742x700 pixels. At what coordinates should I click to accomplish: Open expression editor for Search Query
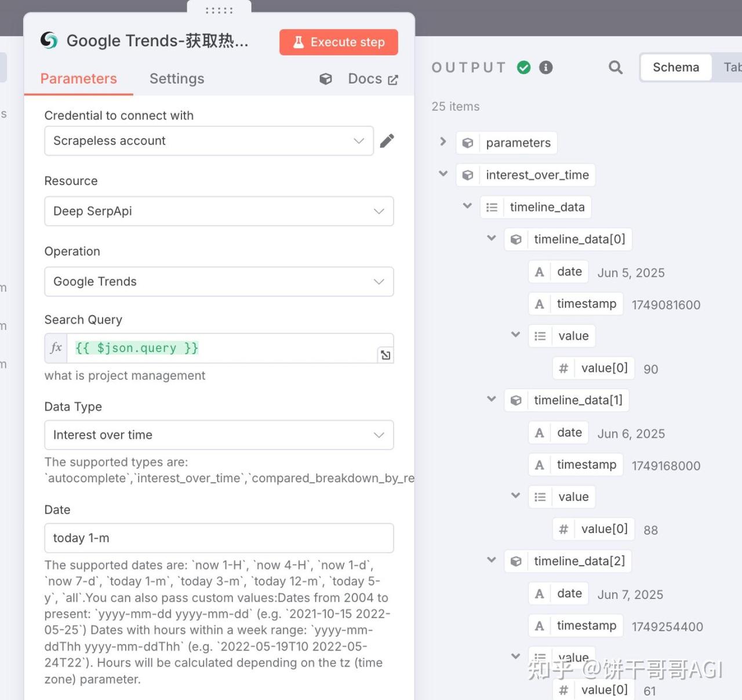pyautogui.click(x=385, y=355)
